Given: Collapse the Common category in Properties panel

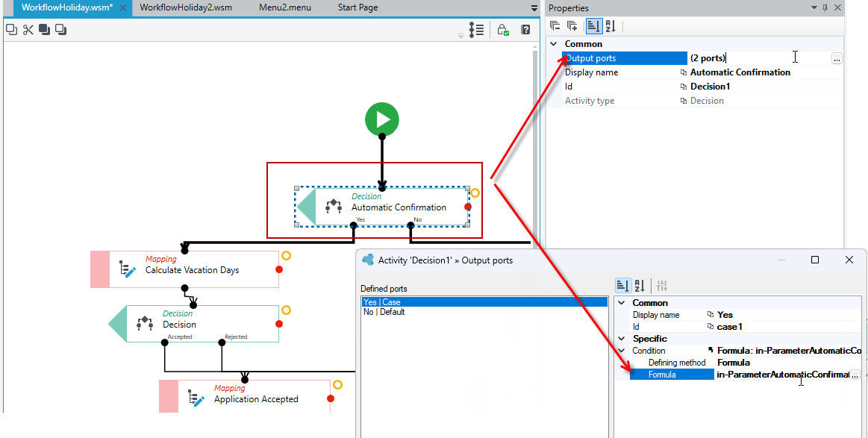Looking at the screenshot, I should (x=554, y=44).
